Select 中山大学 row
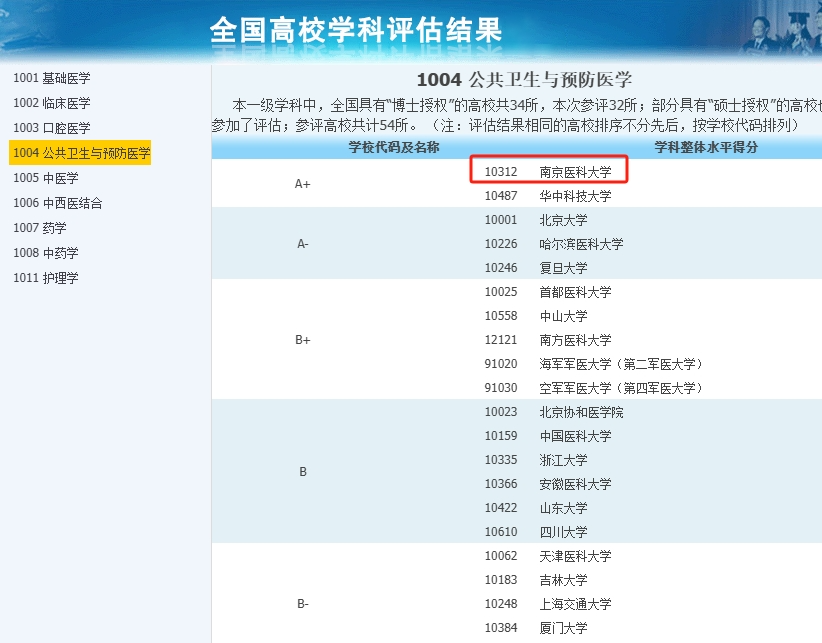Viewport: 822px width, 643px height. click(x=563, y=316)
